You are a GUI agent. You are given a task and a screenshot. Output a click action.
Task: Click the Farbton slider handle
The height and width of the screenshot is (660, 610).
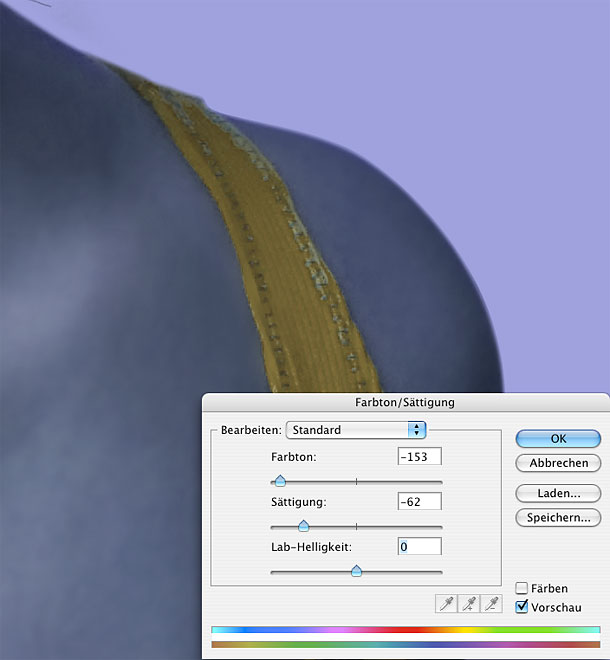(280, 481)
